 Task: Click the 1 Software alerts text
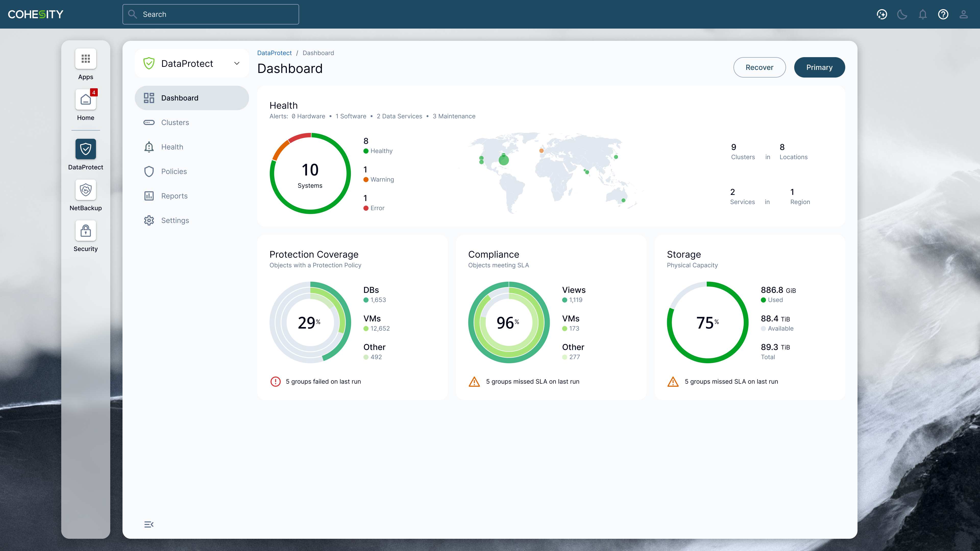coord(351,116)
